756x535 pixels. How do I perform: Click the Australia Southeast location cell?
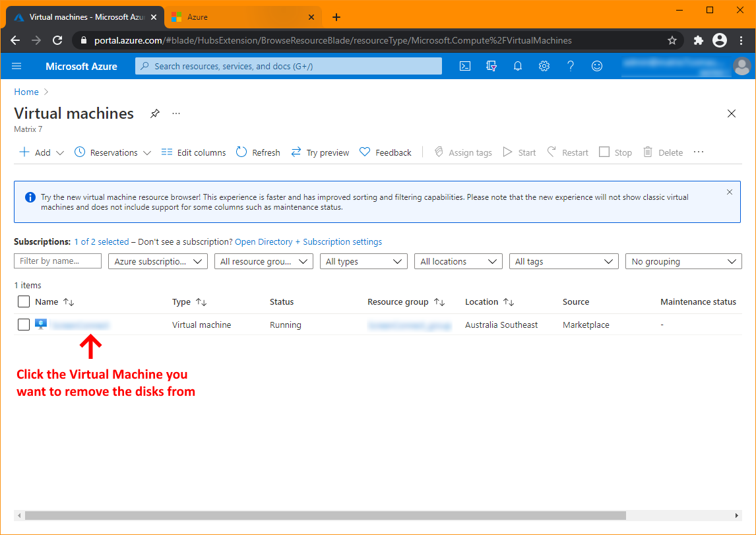click(x=501, y=325)
